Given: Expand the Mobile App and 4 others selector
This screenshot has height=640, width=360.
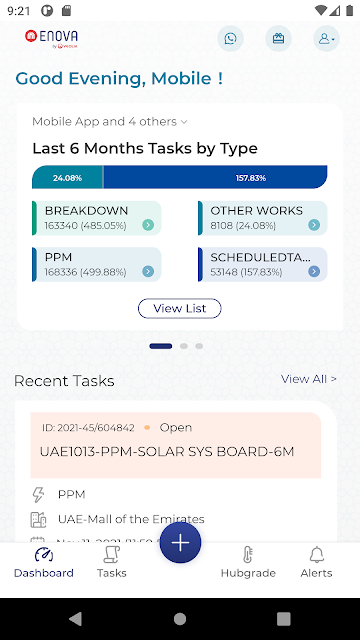Looking at the screenshot, I should click(109, 122).
